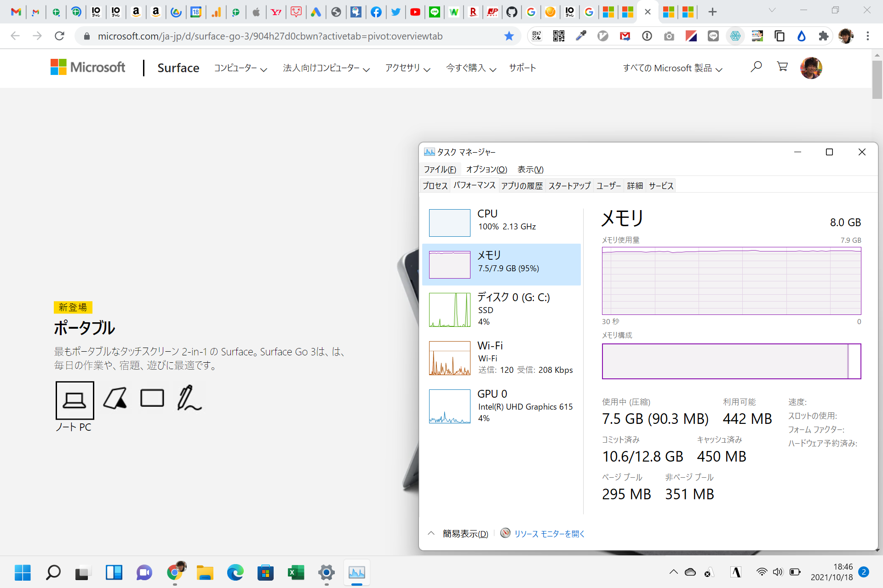Image resolution: width=883 pixels, height=588 pixels.
Task: Select the tablet mode rectangle icon
Action: [x=152, y=398]
